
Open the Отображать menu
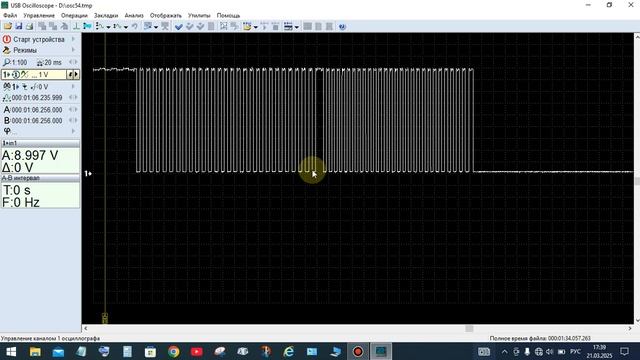pos(165,16)
